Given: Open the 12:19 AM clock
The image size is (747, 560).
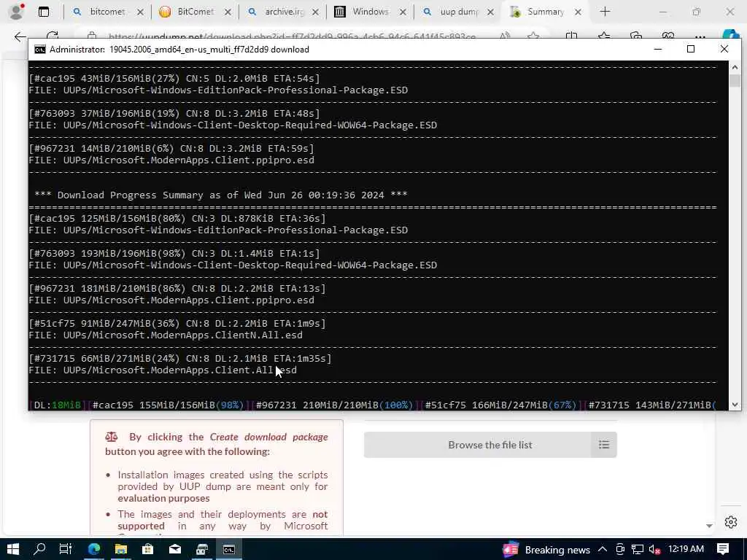Looking at the screenshot, I should [x=686, y=549].
